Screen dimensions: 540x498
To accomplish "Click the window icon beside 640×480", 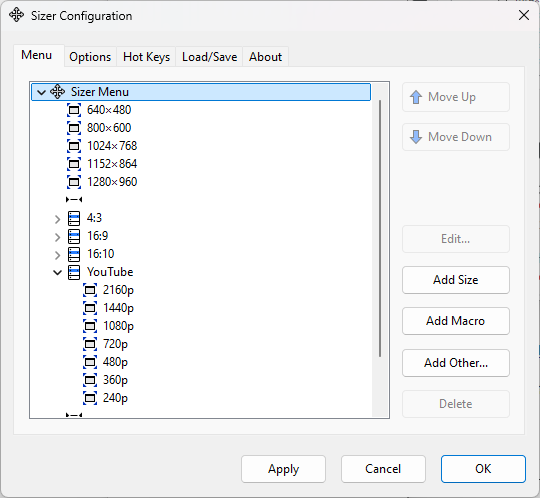I will coord(74,110).
